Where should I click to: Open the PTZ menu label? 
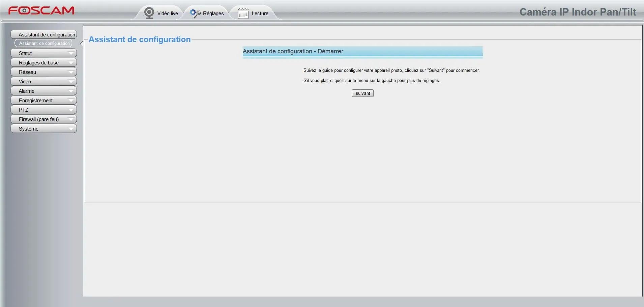pos(24,110)
